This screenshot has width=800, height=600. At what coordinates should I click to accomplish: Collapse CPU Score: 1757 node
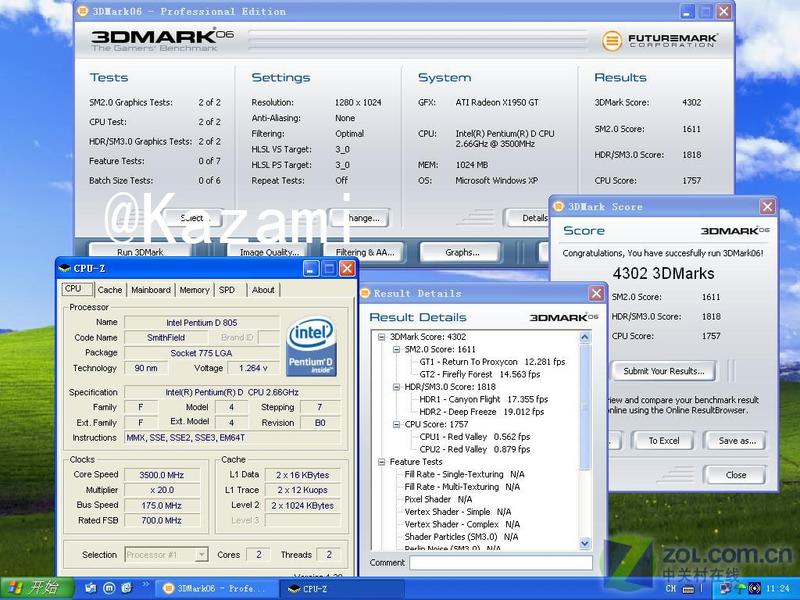pos(396,424)
